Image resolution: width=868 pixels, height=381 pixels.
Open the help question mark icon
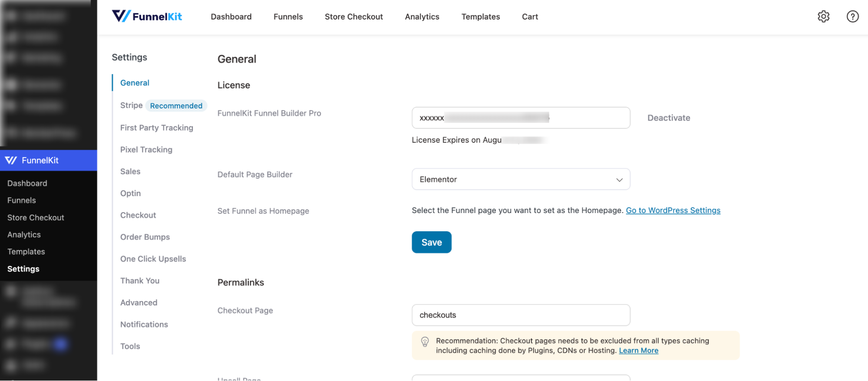pos(852,16)
